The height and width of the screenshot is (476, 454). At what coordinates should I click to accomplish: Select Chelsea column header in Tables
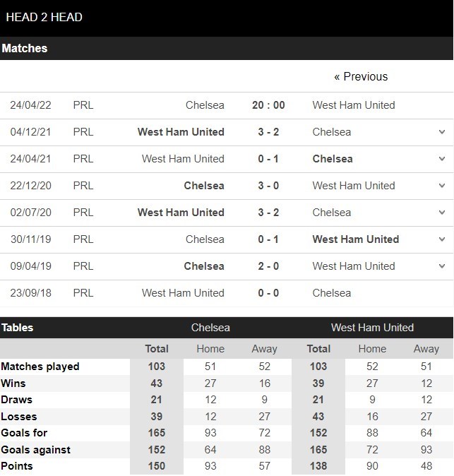pos(210,328)
